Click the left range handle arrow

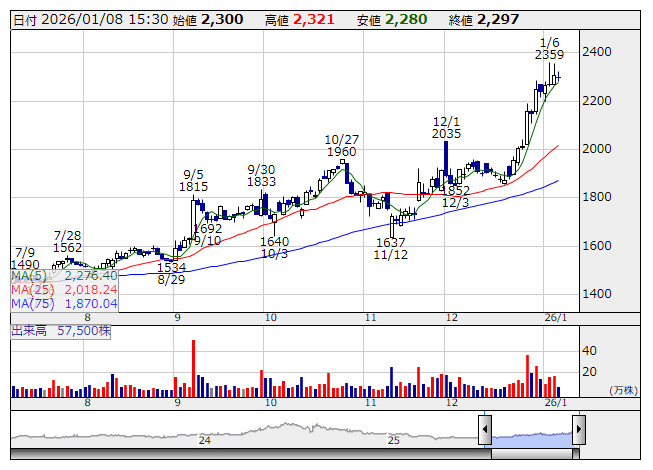[485, 430]
